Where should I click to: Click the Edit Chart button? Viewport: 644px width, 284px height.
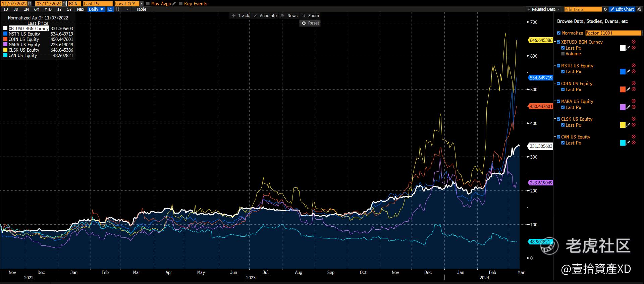tap(622, 9)
